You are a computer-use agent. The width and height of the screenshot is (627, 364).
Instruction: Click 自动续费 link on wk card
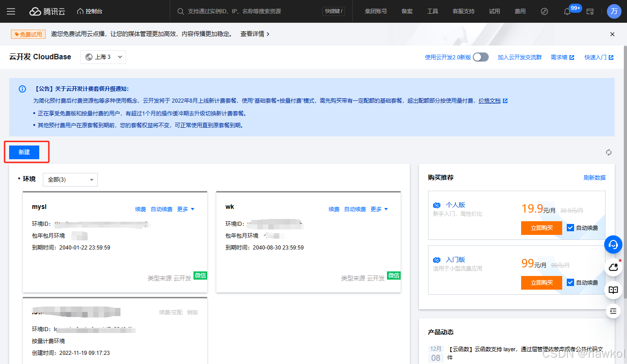click(x=355, y=209)
